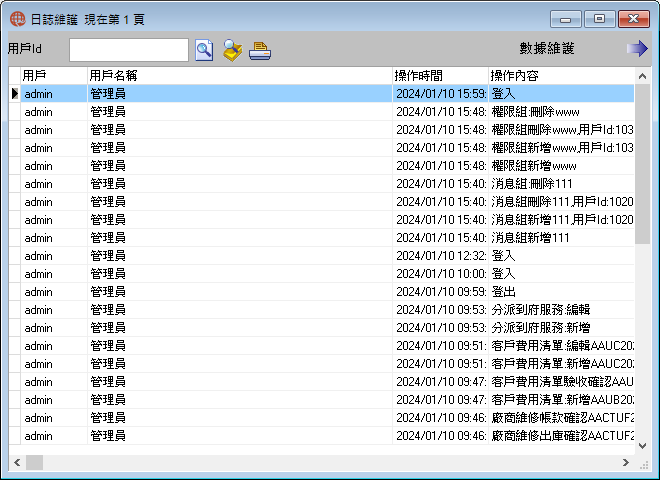
Task: Click the operation time 2024/01/10 10:00
Action: coord(440,274)
